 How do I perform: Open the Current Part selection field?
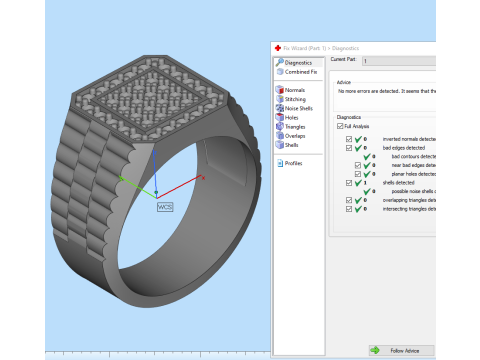[399, 61]
